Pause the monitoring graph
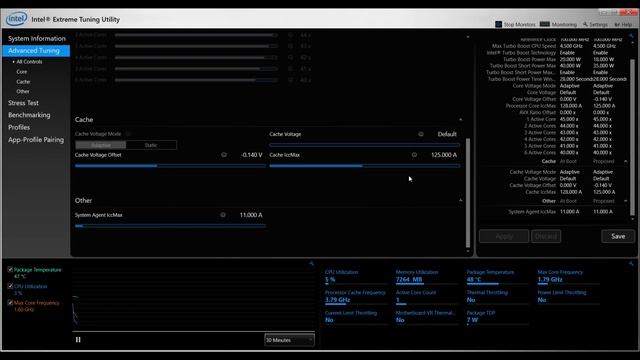 [78, 340]
